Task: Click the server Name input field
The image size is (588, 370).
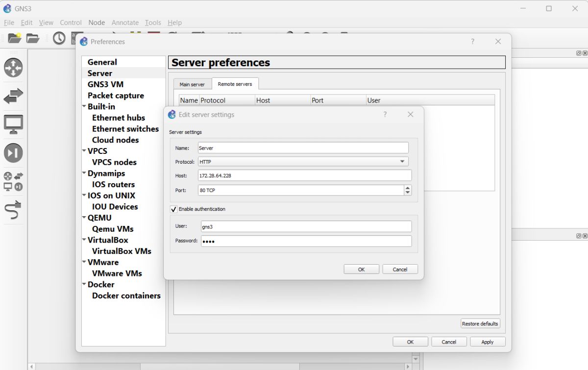Action: coord(303,148)
